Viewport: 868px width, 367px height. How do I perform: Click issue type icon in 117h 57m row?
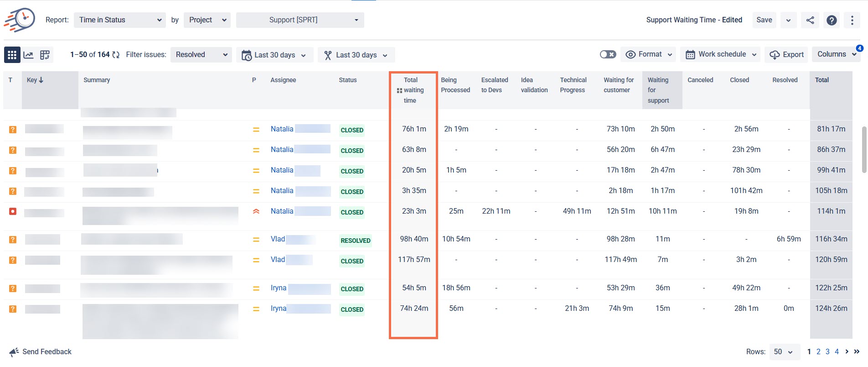[x=13, y=260]
